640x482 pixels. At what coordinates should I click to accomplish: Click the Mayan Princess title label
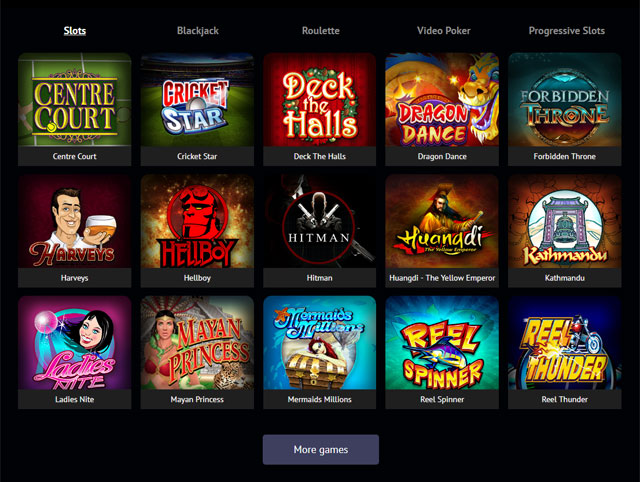pyautogui.click(x=197, y=400)
